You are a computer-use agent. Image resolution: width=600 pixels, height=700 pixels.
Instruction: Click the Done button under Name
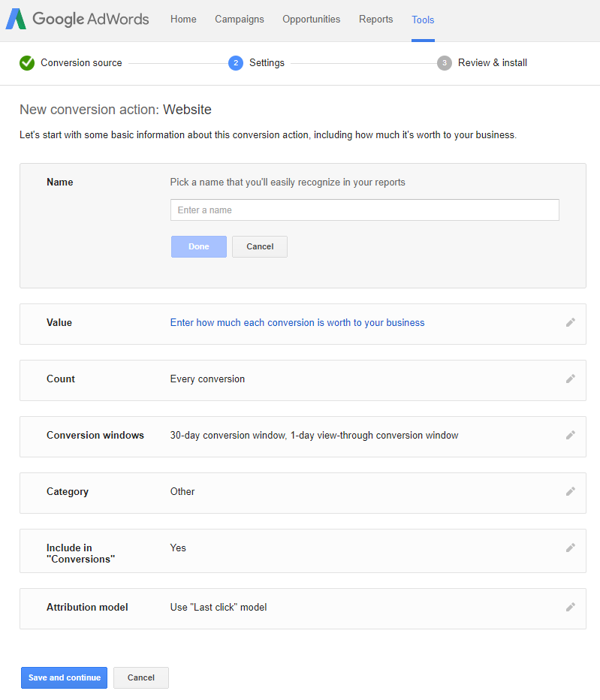199,246
